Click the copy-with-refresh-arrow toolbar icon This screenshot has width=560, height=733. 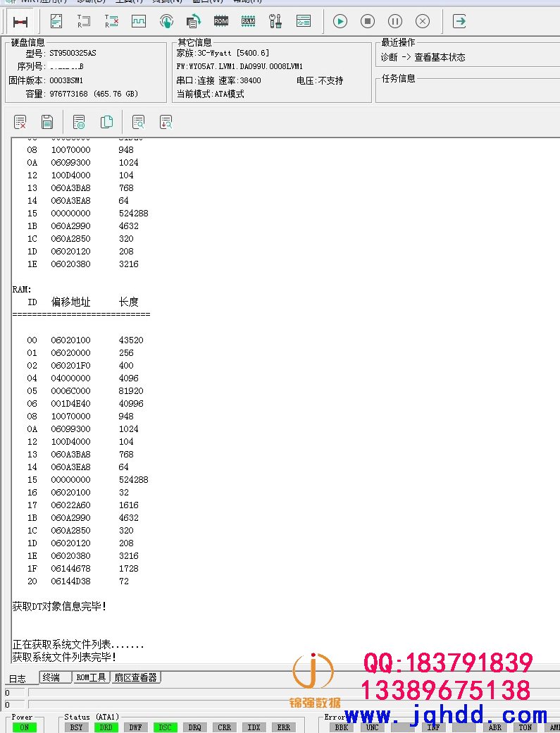[194, 21]
